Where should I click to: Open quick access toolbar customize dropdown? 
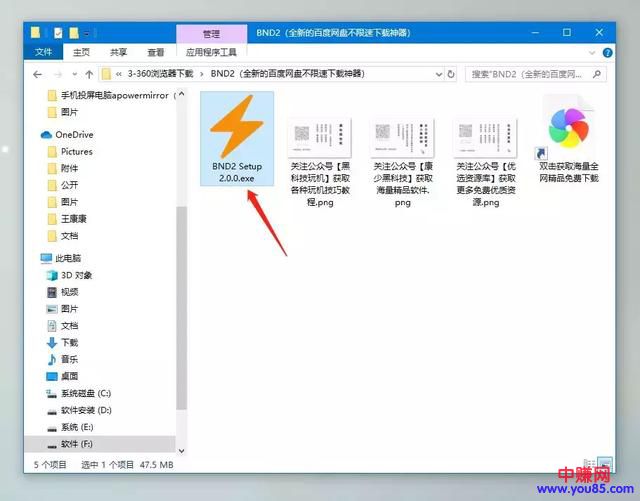coord(87,33)
